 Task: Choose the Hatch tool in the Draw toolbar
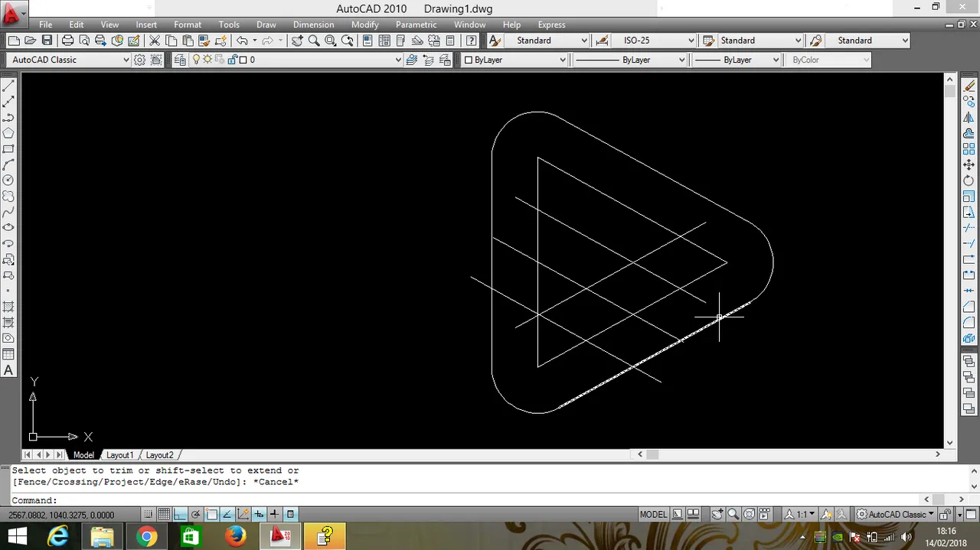(8, 307)
